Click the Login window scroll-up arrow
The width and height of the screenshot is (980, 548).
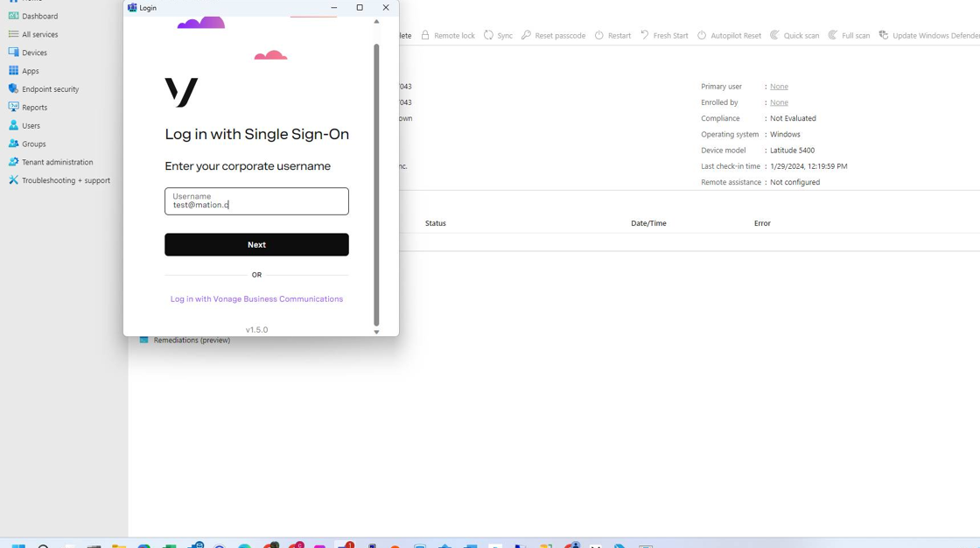point(376,22)
